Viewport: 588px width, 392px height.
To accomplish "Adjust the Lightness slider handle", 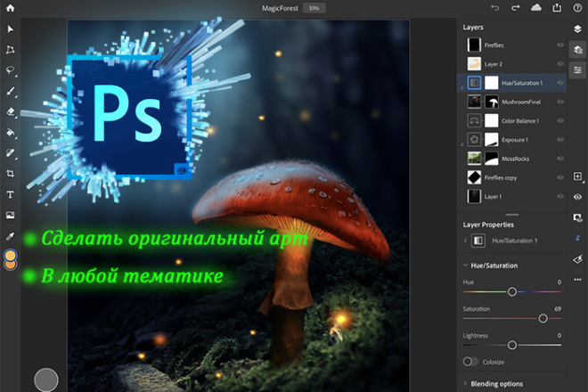I will [512, 345].
